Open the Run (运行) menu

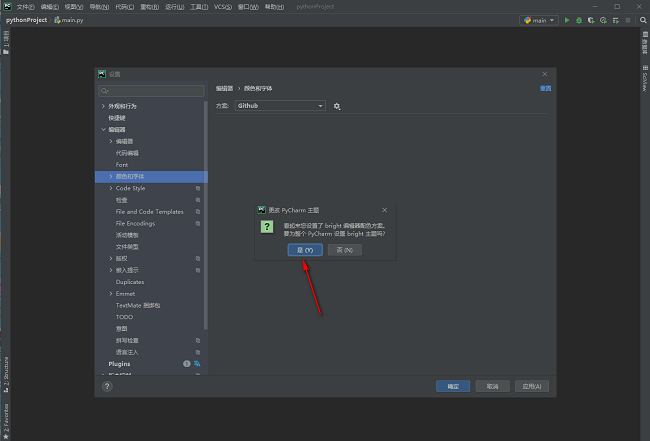click(x=175, y=7)
